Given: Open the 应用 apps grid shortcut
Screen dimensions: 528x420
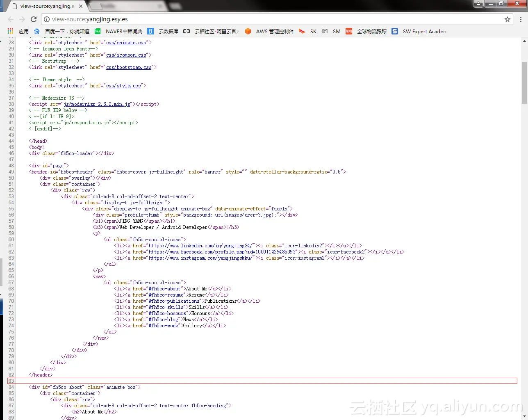Looking at the screenshot, I should click(18, 31).
